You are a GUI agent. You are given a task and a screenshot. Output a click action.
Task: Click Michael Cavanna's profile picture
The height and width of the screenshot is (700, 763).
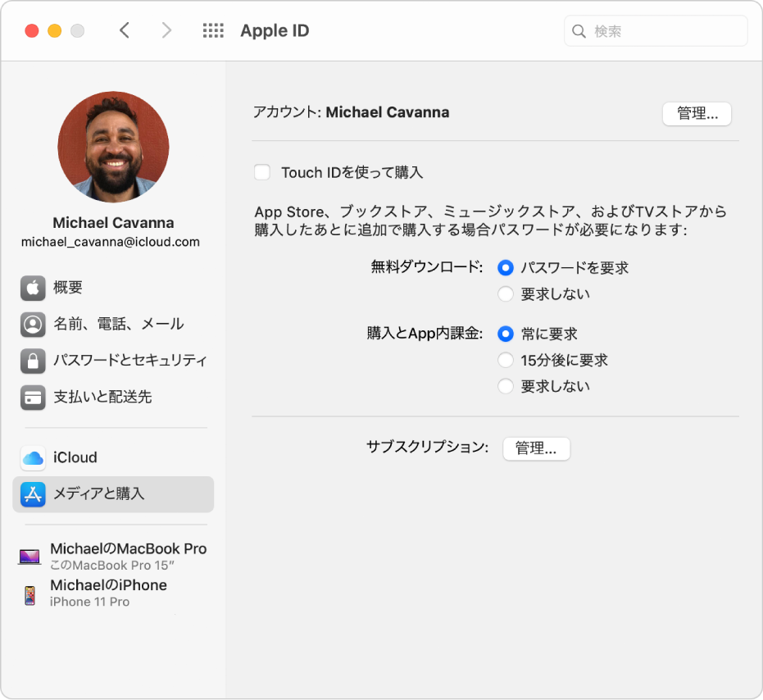pos(113,147)
